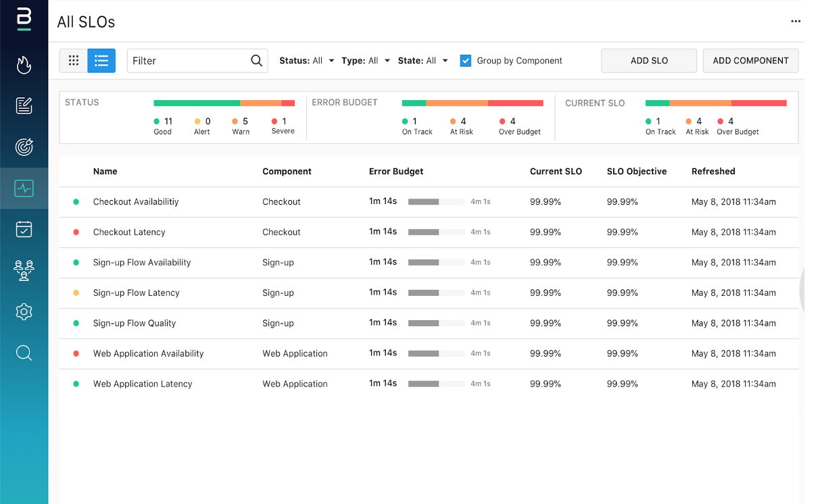Open the calendar checkmark icon in sidebar
This screenshot has height=504, width=822.
point(24,229)
